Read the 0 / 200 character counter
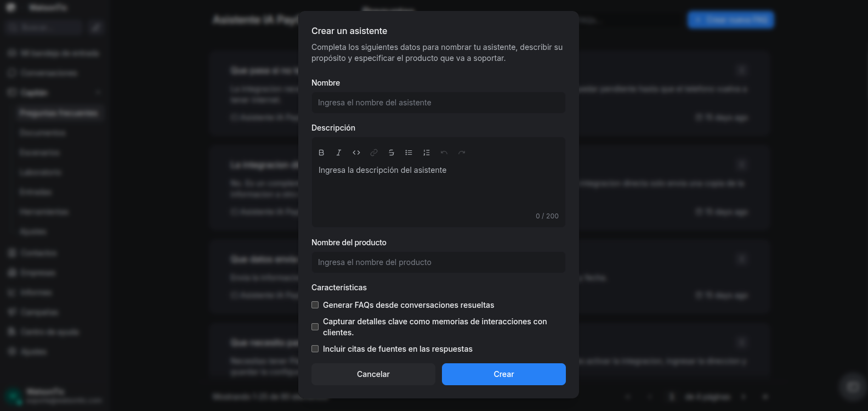The image size is (868, 411). tap(547, 216)
